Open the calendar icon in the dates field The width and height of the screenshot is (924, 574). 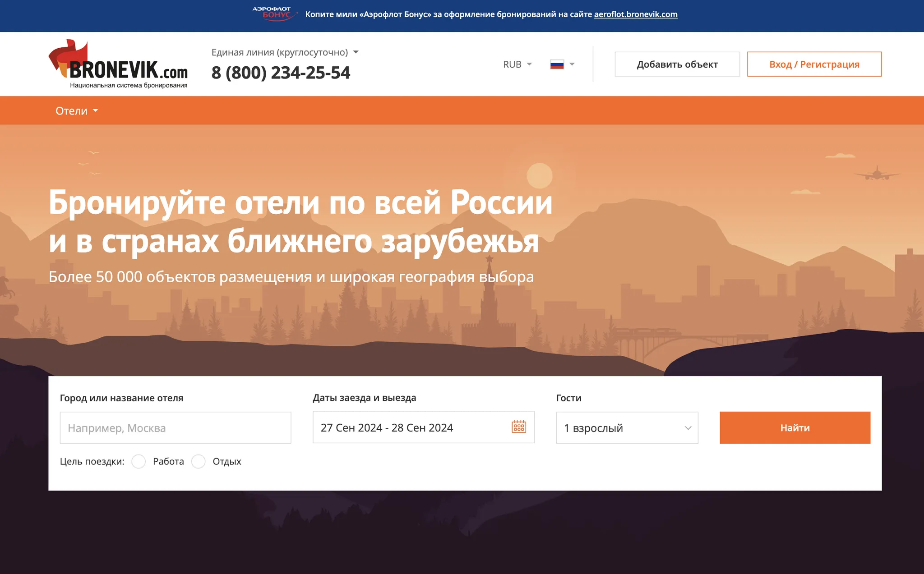point(519,427)
